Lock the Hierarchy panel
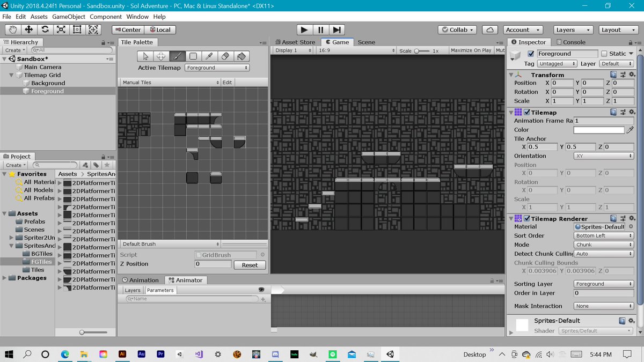Image resolution: width=644 pixels, height=362 pixels. pyautogui.click(x=104, y=42)
